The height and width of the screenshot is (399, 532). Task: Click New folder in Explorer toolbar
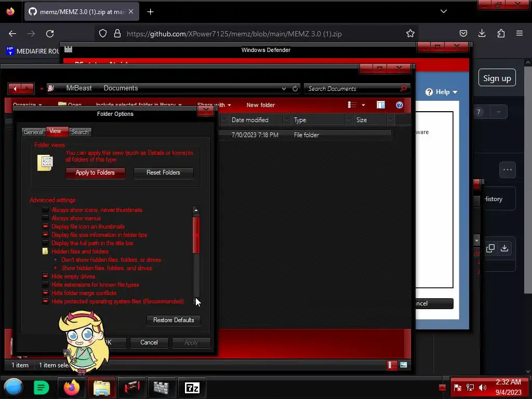261,105
